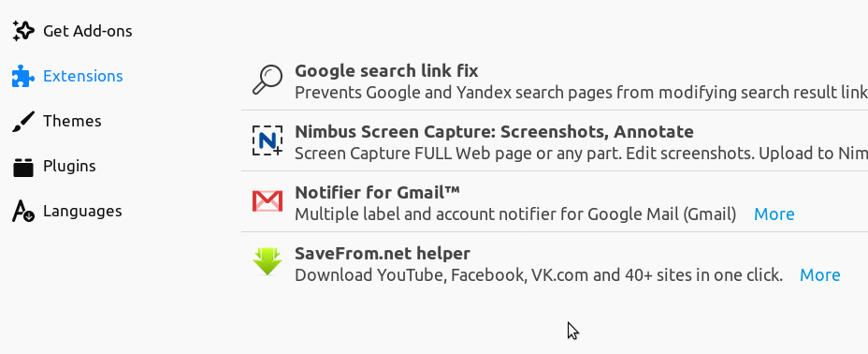Click the Languages letter icon
Image resolution: width=868 pixels, height=354 pixels.
click(23, 211)
